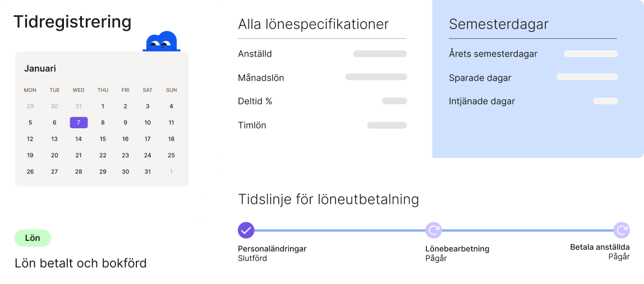Screen dimensions: 644x284
Task: Click the Sparade dagar value bar
Action: (x=587, y=77)
